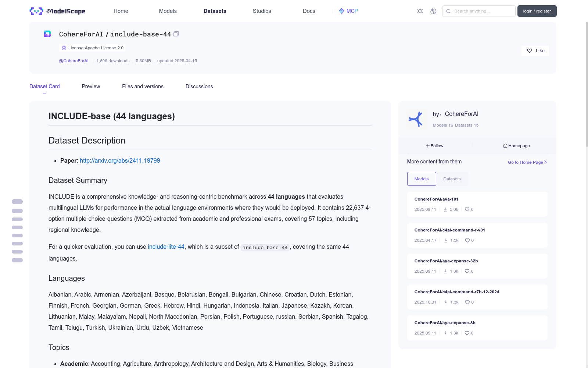Open the arxiv.org paper link
Image resolution: width=588 pixels, height=368 pixels.
120,160
